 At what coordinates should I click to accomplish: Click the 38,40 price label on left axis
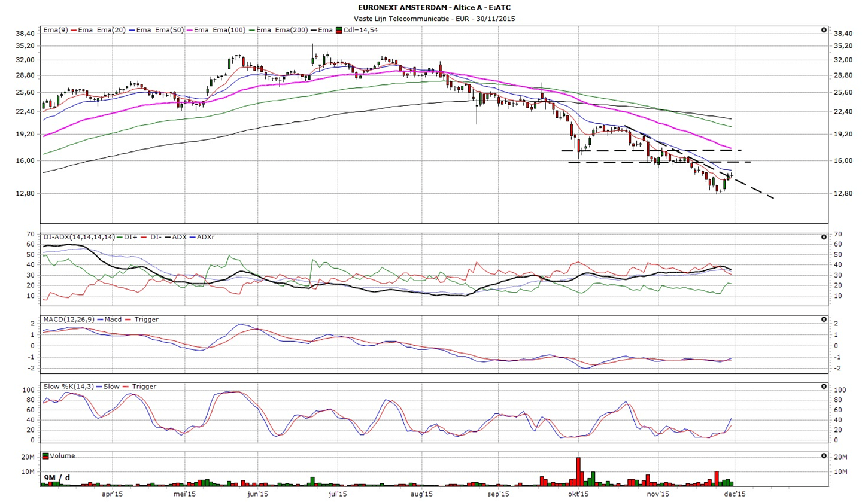25,34
